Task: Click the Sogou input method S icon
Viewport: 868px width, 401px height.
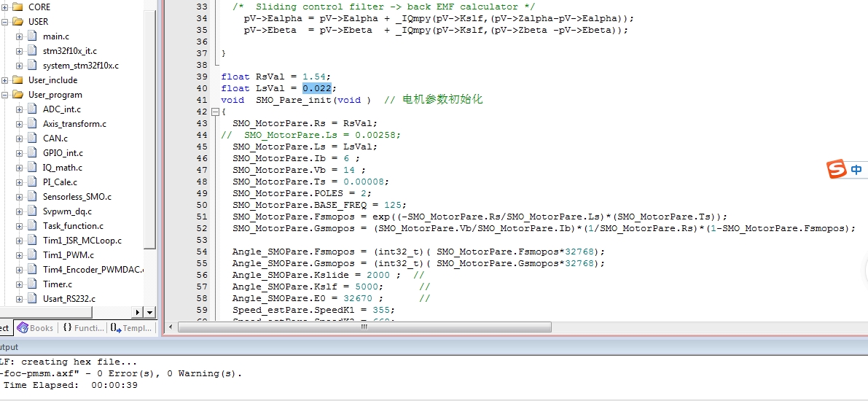Action: [x=837, y=169]
